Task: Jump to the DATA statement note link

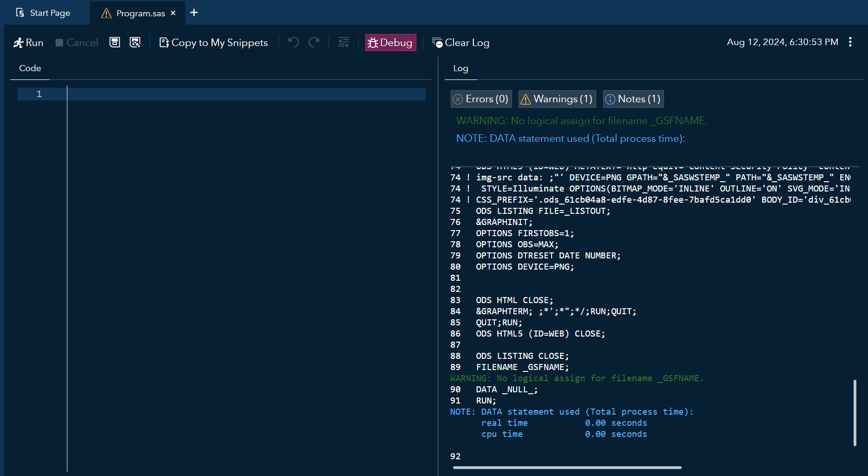Action: (x=570, y=139)
